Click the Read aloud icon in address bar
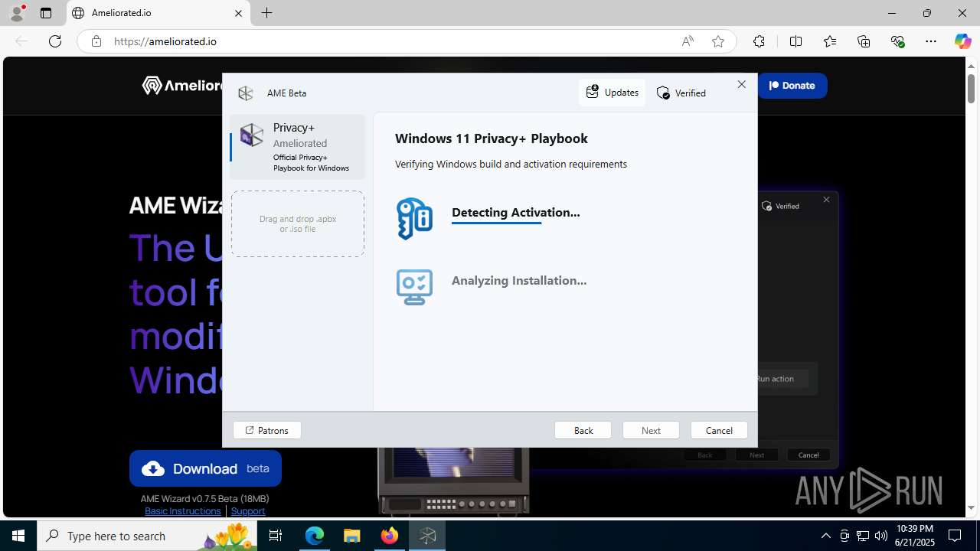The width and height of the screenshot is (980, 551). point(688,41)
